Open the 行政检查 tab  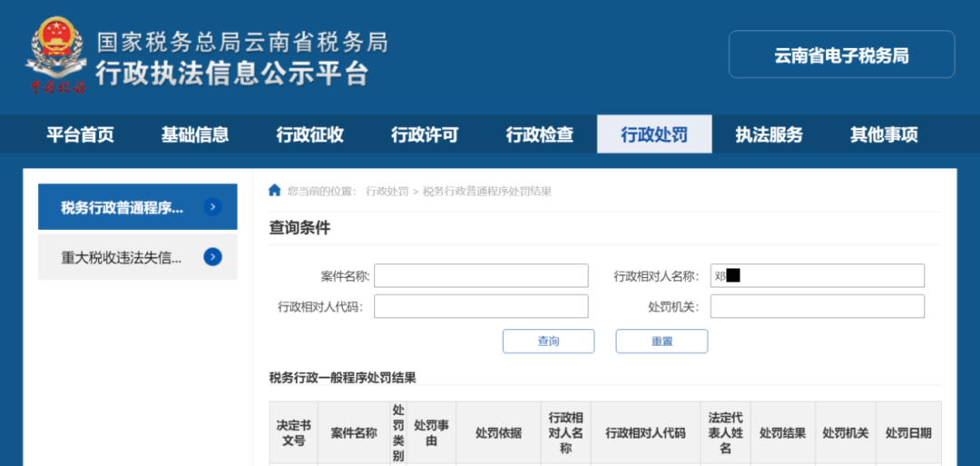pos(540,135)
